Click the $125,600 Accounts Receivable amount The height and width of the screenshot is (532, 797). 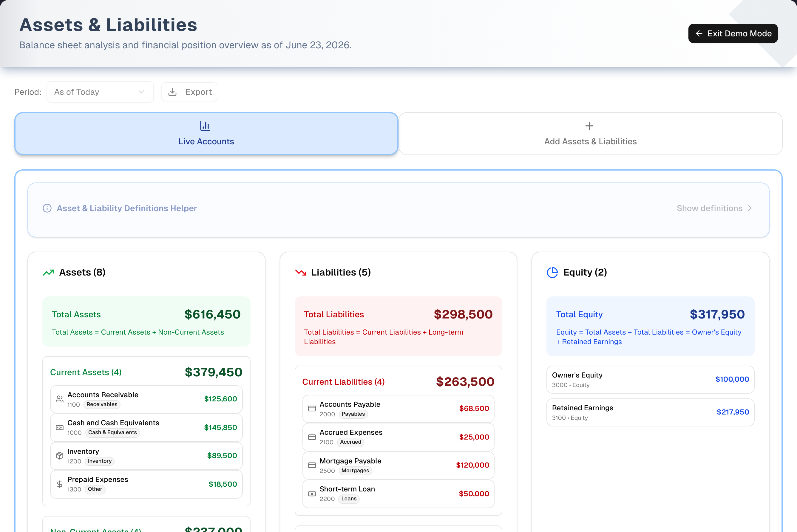click(x=220, y=399)
